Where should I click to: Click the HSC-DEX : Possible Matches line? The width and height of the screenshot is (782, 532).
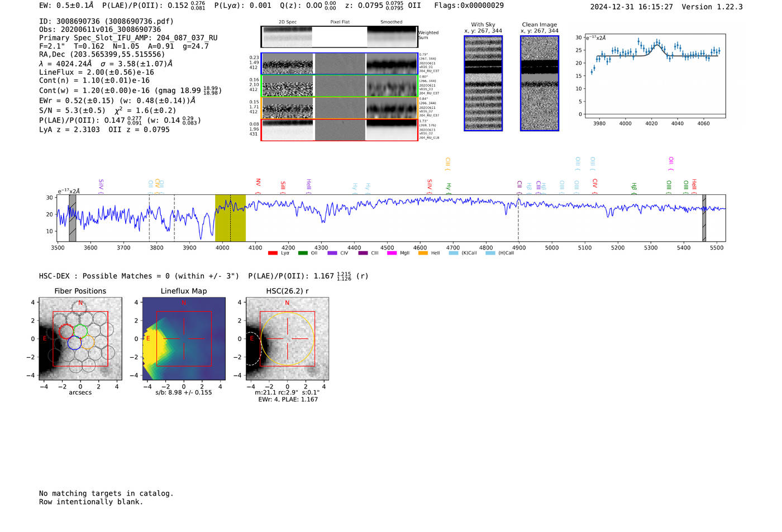click(204, 276)
